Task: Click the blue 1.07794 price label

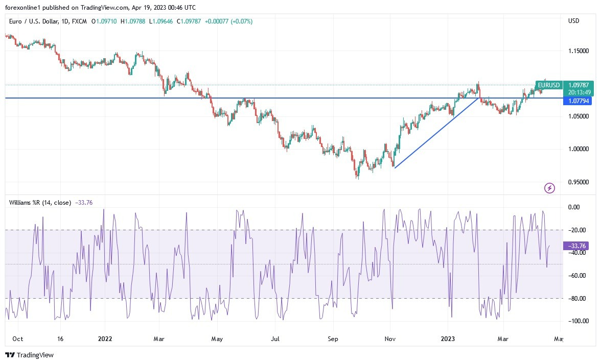Action: (580, 101)
